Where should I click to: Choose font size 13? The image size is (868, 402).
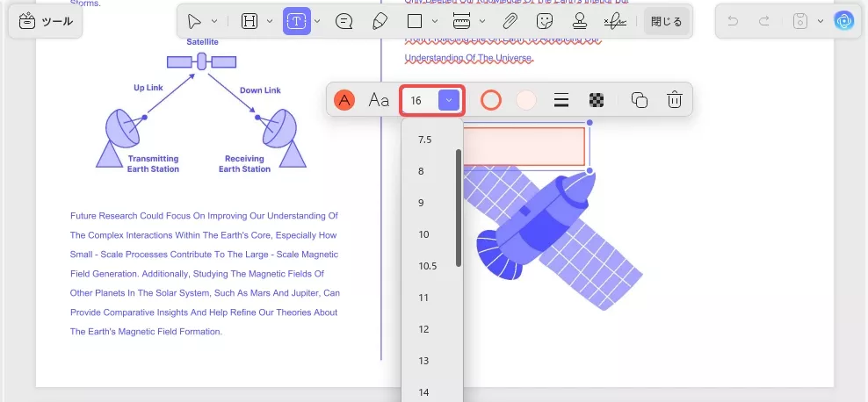click(x=431, y=361)
